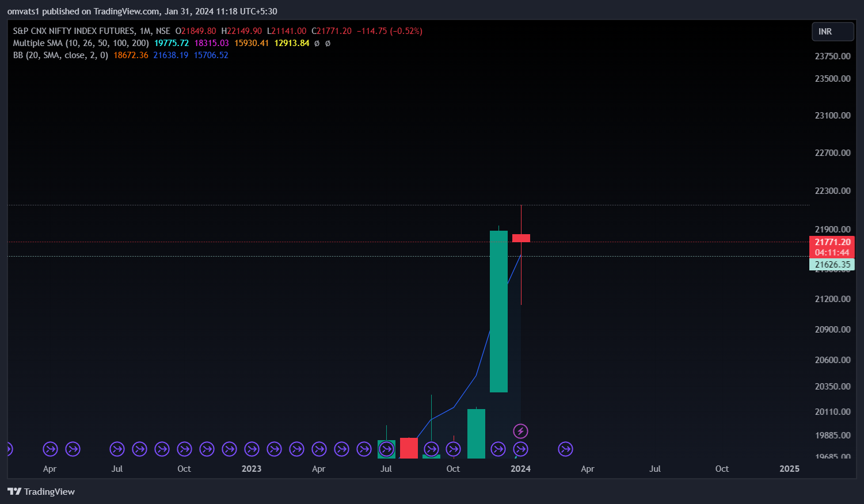Click the 20600.00 price scale label

pyautogui.click(x=832, y=360)
